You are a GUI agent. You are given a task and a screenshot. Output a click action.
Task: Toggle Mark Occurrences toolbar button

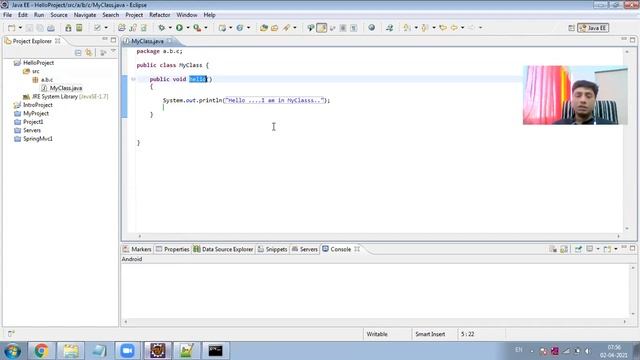point(322,28)
